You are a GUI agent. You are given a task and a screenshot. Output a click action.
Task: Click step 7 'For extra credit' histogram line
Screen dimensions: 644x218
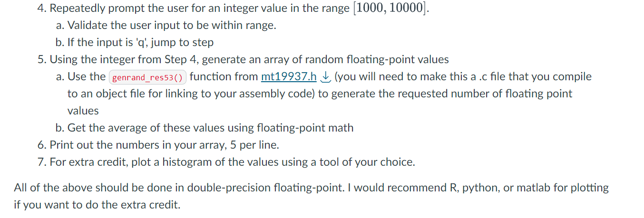226,162
